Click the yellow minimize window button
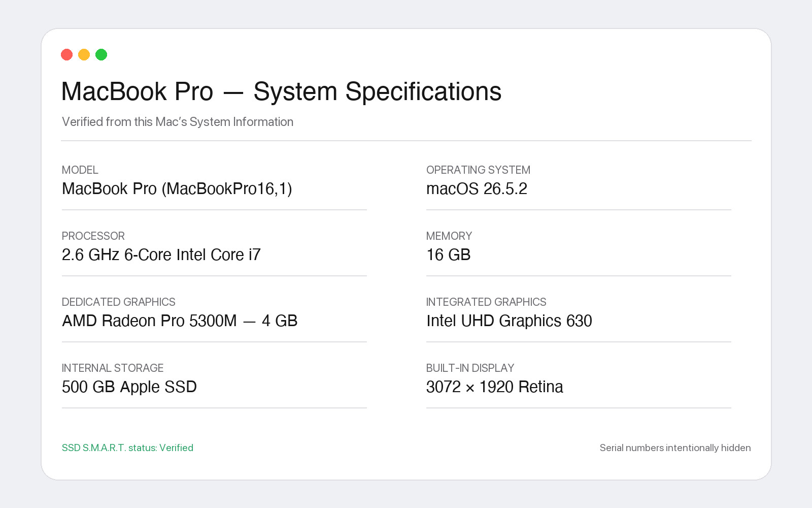812x508 pixels. [x=84, y=54]
